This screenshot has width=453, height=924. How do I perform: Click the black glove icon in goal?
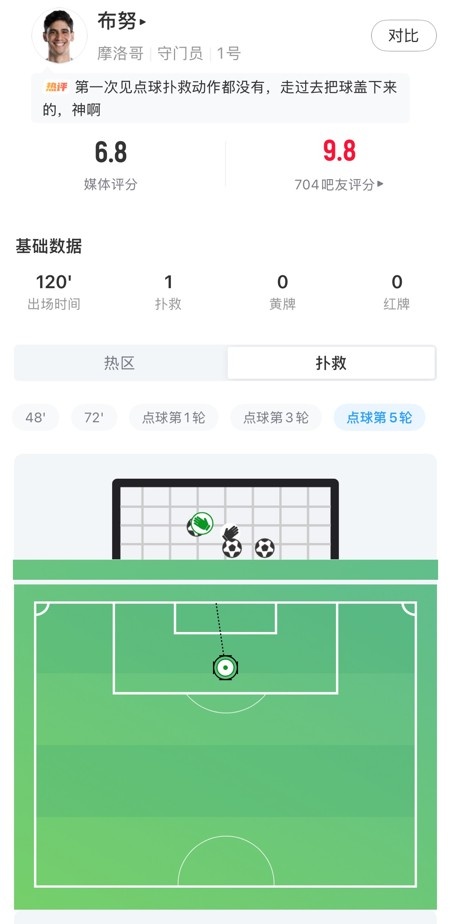click(x=230, y=533)
